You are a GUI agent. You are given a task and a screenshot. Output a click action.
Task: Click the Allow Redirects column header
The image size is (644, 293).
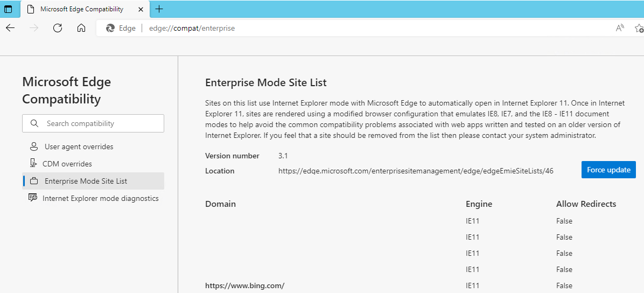click(x=586, y=204)
